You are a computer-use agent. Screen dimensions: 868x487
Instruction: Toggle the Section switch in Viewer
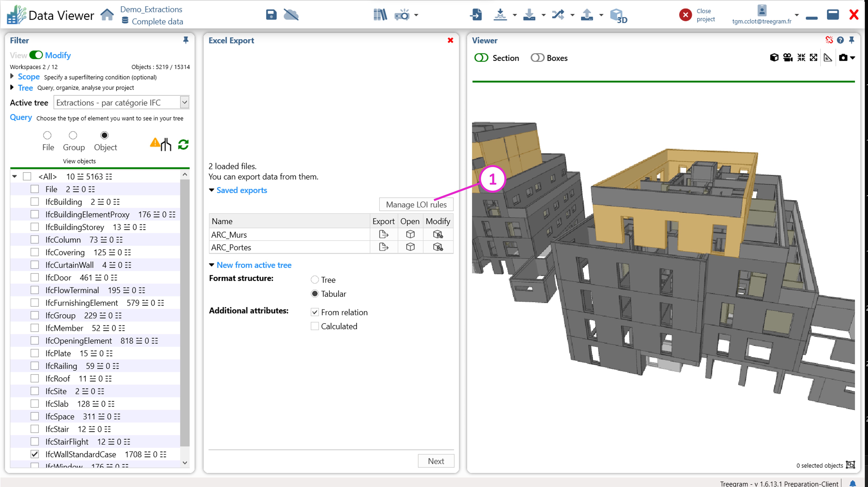click(x=481, y=58)
